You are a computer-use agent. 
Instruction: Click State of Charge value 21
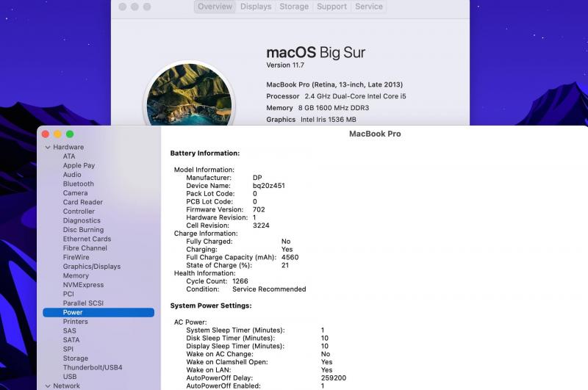[x=285, y=265]
